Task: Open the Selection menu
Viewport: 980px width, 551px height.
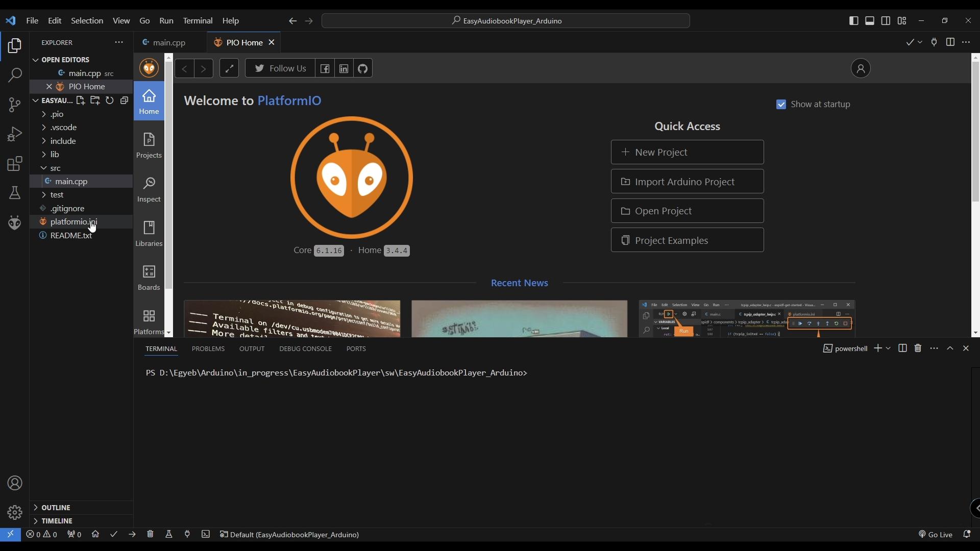Action: (x=87, y=21)
